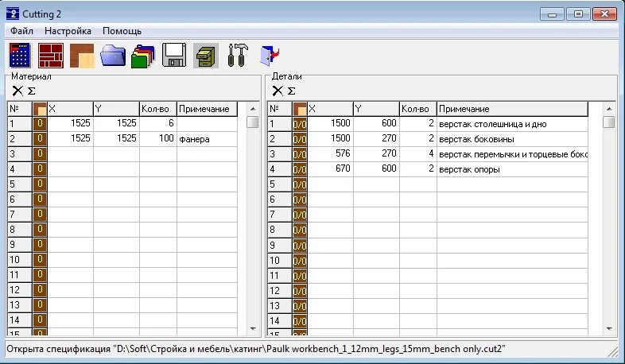Click up arrow of Детали table scrollbar
This screenshot has height=364, width=625.
608,109
